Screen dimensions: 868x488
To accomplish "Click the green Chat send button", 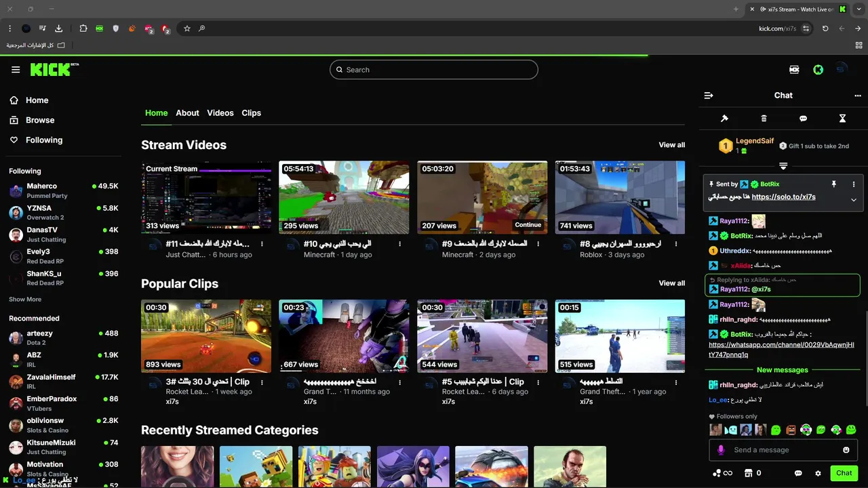I will 844,473.
